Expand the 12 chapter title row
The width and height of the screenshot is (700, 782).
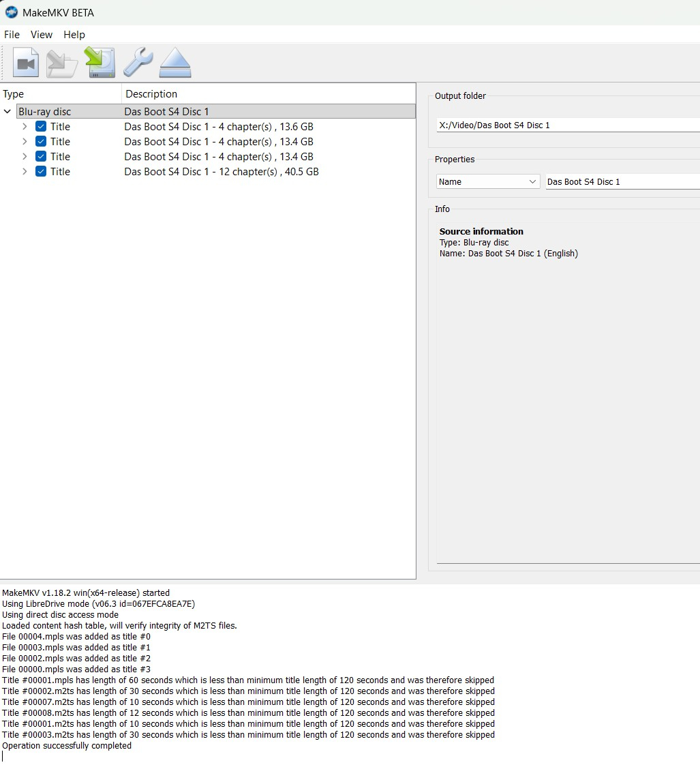click(25, 172)
